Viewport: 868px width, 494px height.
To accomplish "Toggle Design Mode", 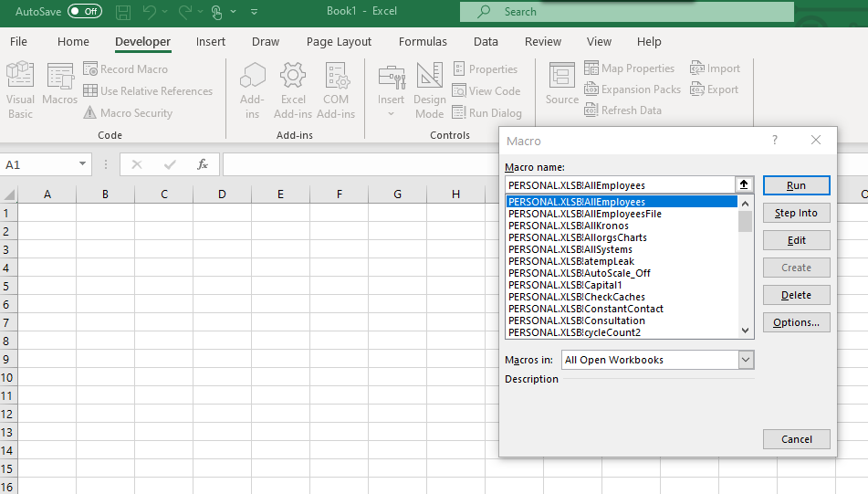I will (430, 90).
